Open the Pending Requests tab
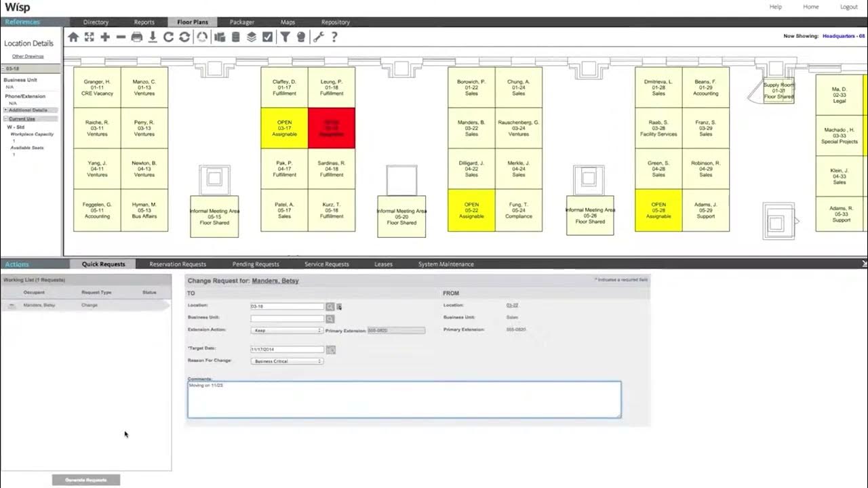Viewport: 868px width, 488px height. 256,264
